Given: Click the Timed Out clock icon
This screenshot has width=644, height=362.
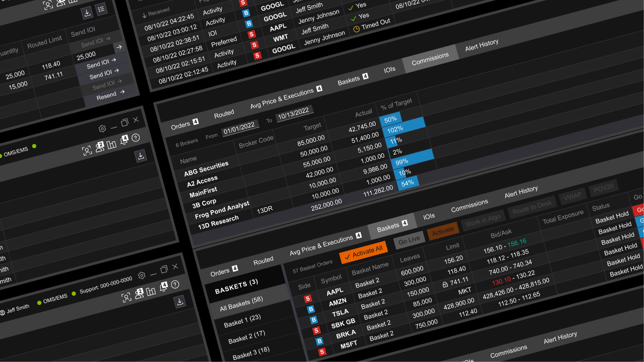Looking at the screenshot, I should 356,29.
